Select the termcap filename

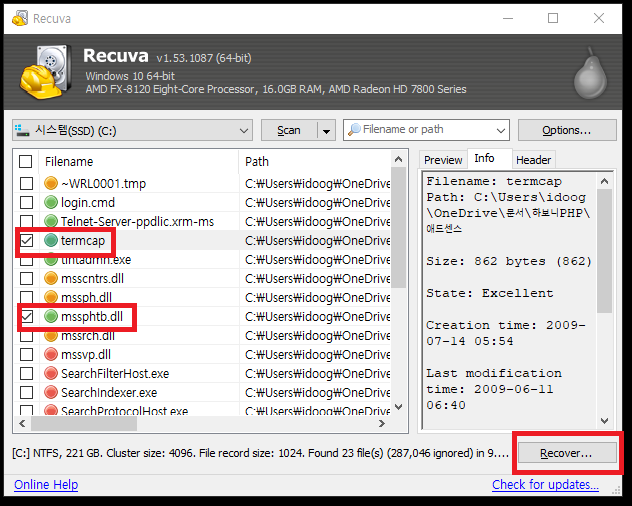[x=83, y=241]
